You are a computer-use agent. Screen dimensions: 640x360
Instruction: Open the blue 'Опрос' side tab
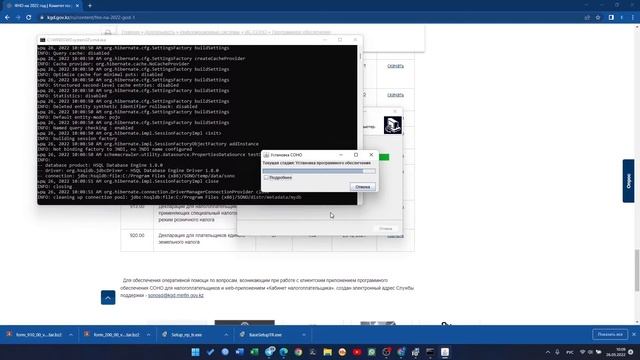click(628, 181)
